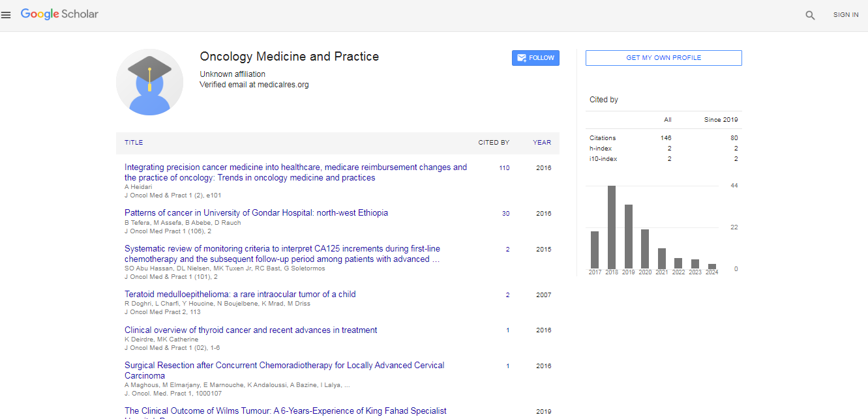868x419 pixels.
Task: Click the 2018 bar in citation chart
Action: pyautogui.click(x=612, y=227)
